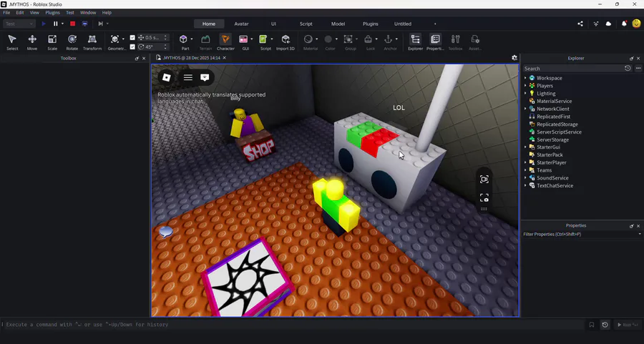The image size is (644, 344).
Task: Open the hamburger menu in game view
Action: [187, 77]
